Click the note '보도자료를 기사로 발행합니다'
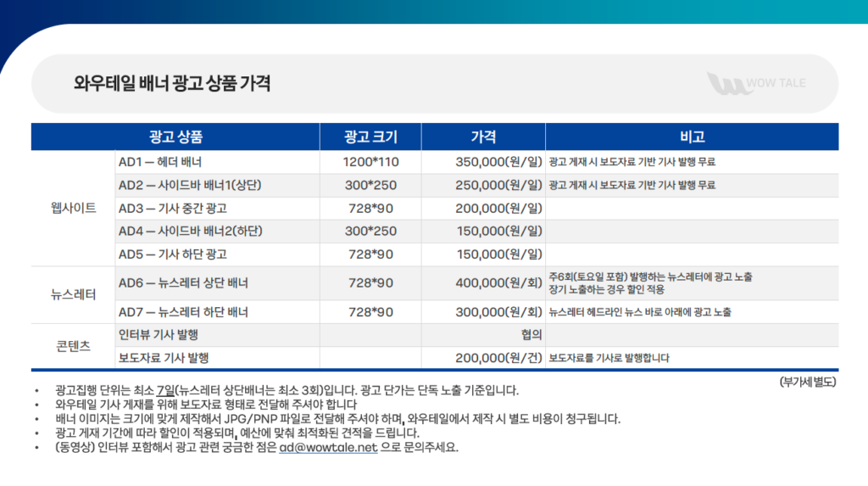868x486 pixels. coord(609,358)
